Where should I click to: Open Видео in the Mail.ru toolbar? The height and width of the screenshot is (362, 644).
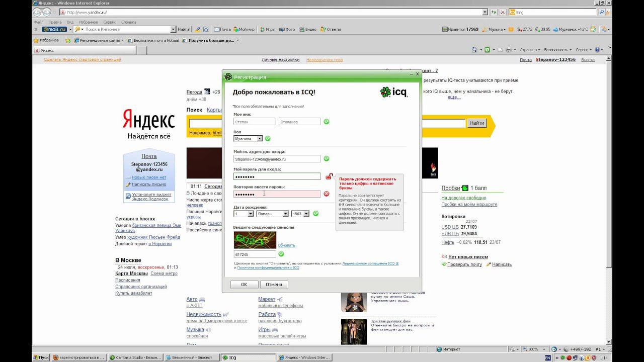[308, 29]
